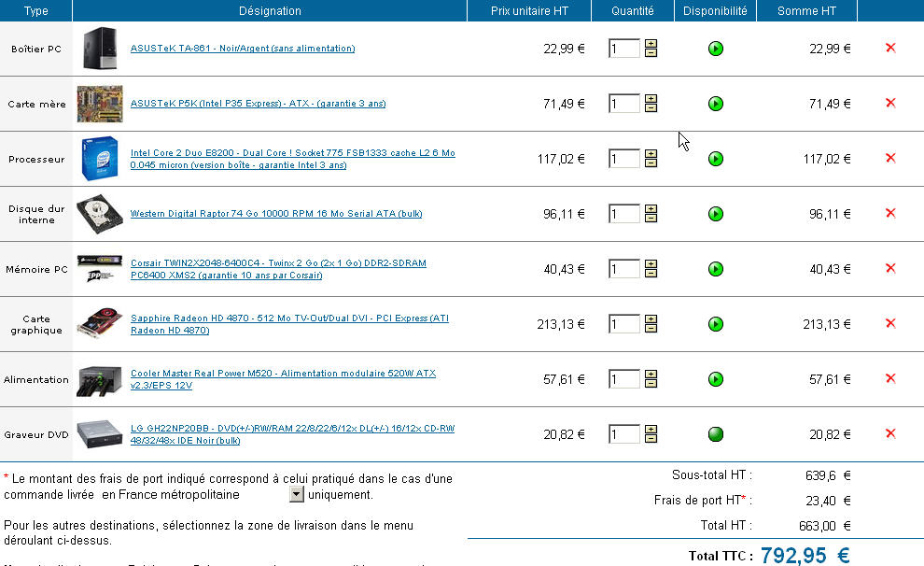Click the Alimentation quantity field
The height and width of the screenshot is (566, 924).
pos(624,379)
